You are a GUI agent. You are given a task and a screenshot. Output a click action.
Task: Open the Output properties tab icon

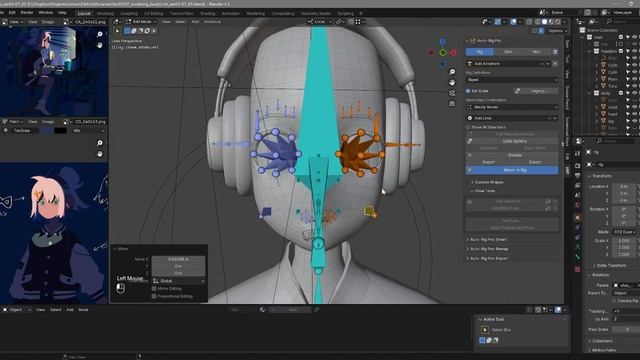pyautogui.click(x=578, y=176)
